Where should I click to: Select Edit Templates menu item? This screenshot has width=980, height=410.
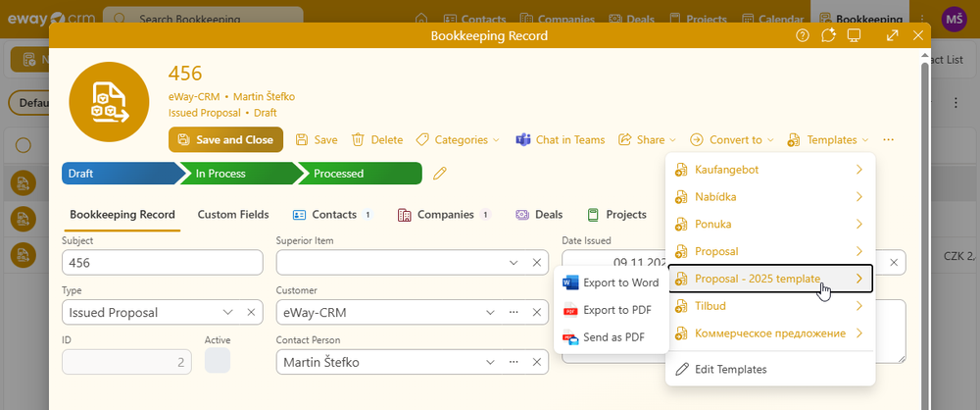[x=730, y=369]
